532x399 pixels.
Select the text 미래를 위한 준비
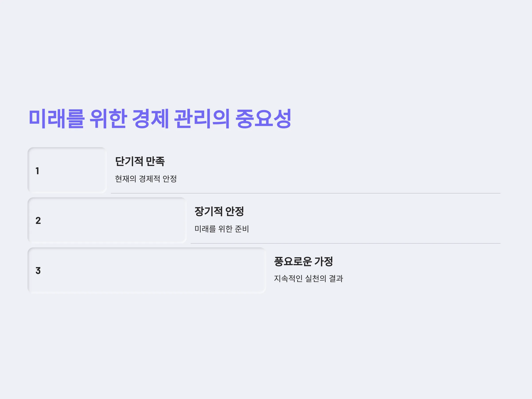(x=221, y=229)
